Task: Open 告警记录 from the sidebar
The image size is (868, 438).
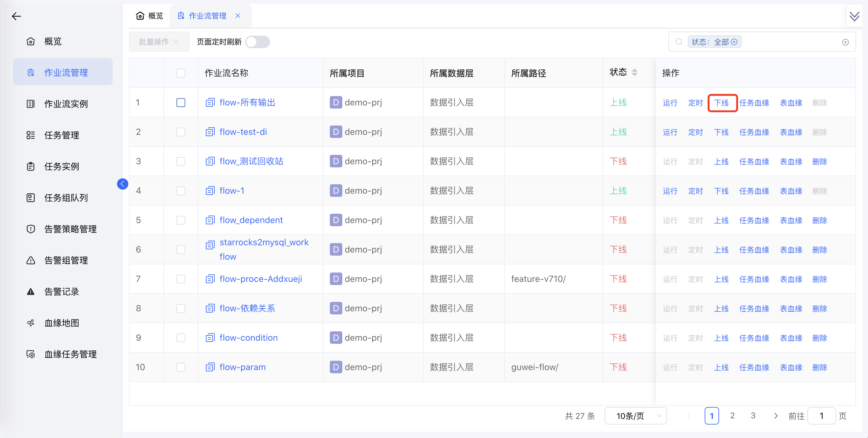Action: tap(61, 292)
